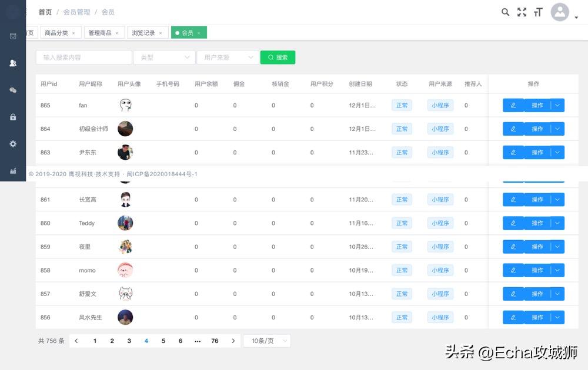
Task: Open the settings gear icon in sidebar
Action: (13, 144)
